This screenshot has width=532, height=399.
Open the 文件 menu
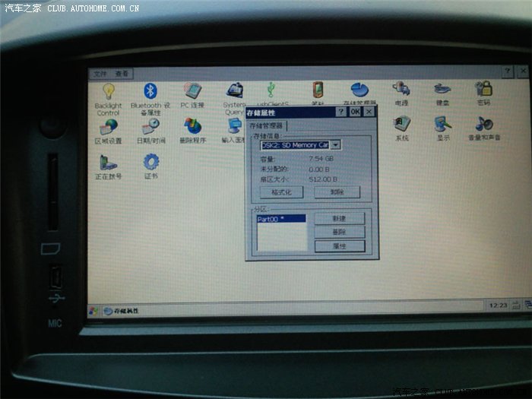coord(100,74)
